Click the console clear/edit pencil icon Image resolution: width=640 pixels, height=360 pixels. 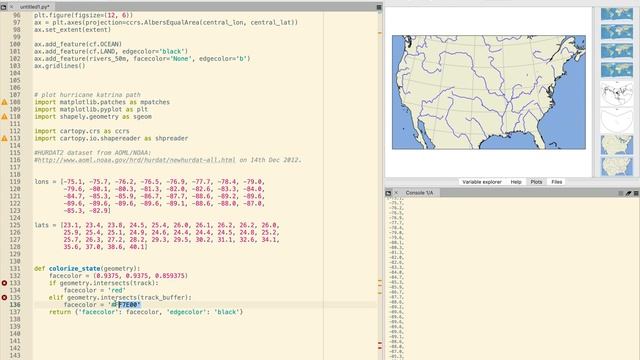click(x=629, y=193)
